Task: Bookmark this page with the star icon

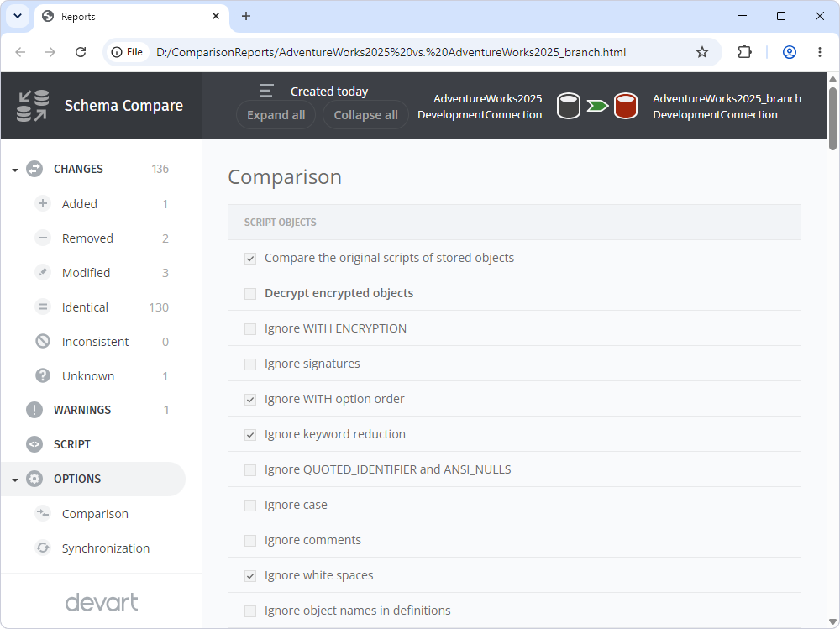Action: coord(701,52)
